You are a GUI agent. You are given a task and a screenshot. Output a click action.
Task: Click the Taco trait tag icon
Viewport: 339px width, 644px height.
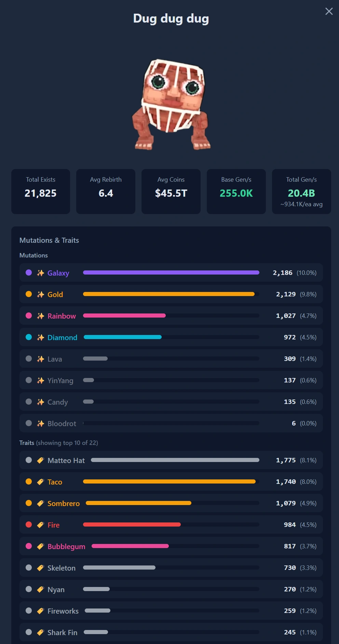(x=41, y=482)
